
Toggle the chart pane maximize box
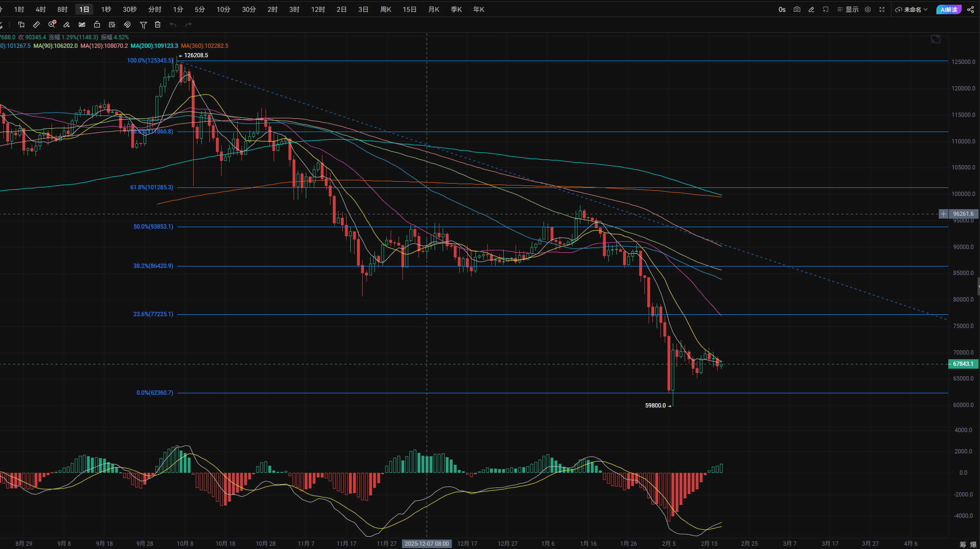coord(935,39)
